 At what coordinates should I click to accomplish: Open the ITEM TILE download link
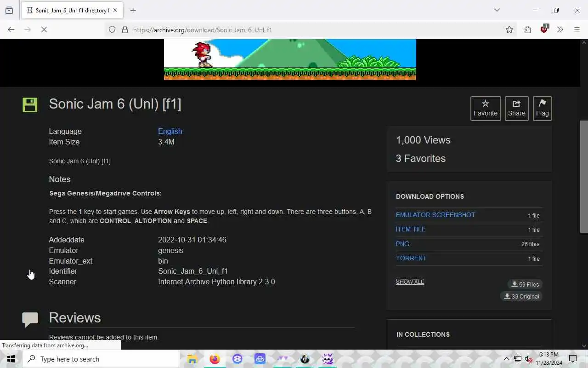[x=411, y=229]
